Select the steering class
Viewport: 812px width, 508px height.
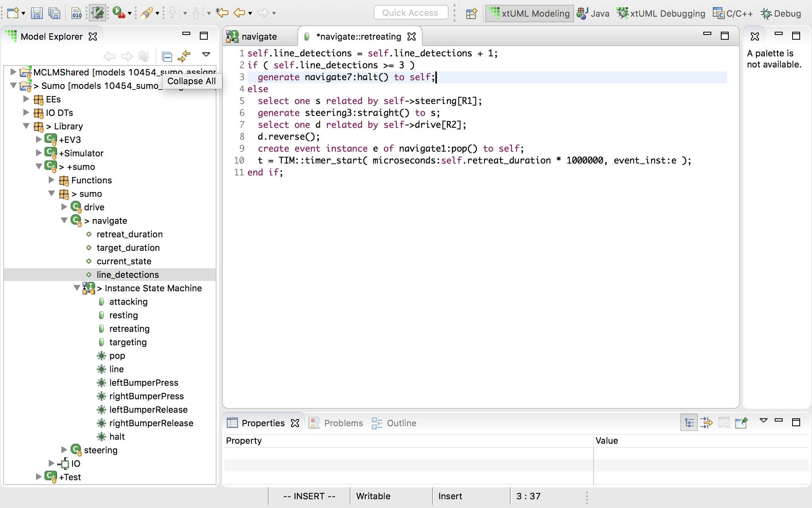pos(101,450)
